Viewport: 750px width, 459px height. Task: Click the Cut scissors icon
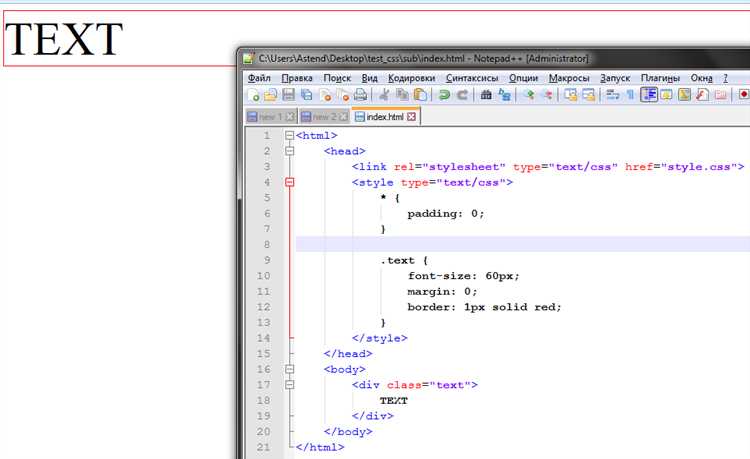click(x=384, y=95)
